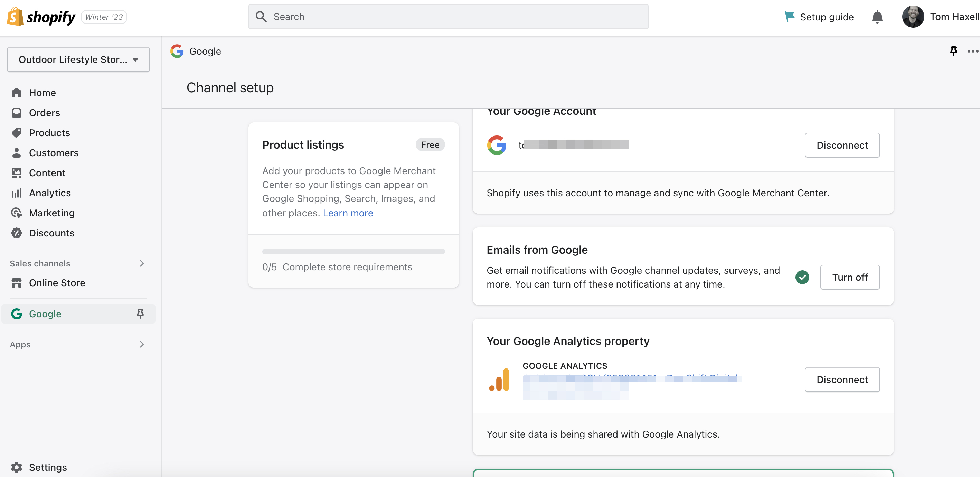Screen dimensions: 980x477
Task: Expand Apps chevron in sidebar
Action: coord(142,345)
